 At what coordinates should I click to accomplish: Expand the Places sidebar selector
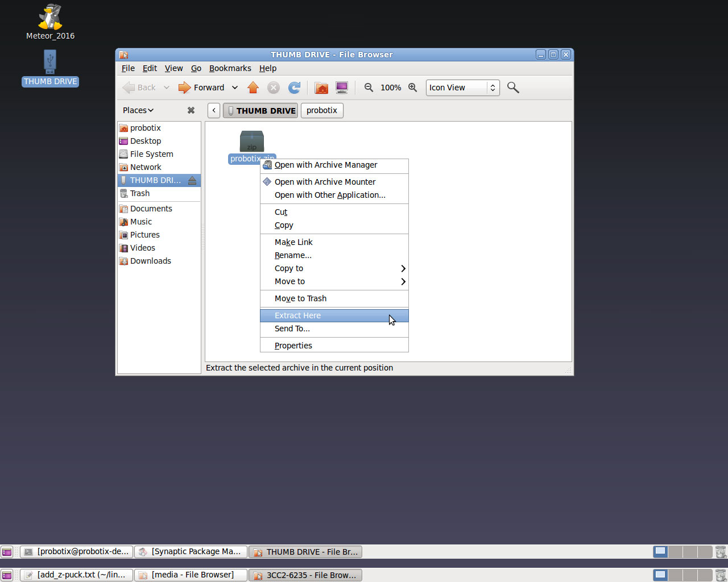point(138,110)
